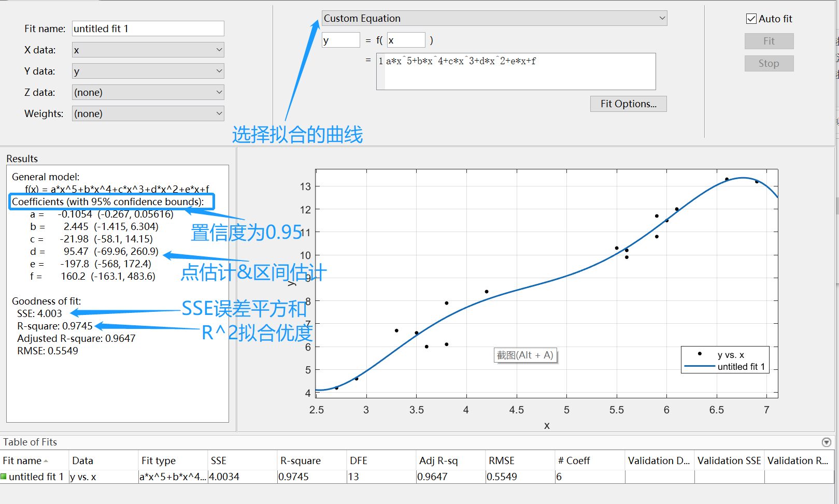Click the green fit icon in table row

pyautogui.click(x=4, y=477)
